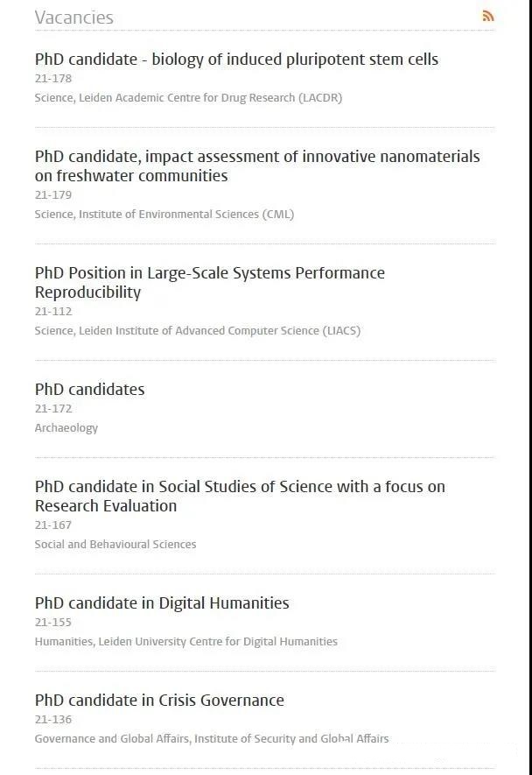The image size is (532, 775).
Task: Click the Leiden Academic Centre for Drug Research text
Action: click(x=210, y=98)
